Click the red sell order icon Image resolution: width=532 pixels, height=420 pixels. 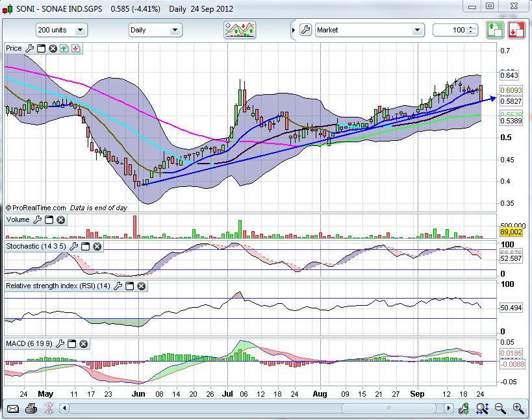tap(516, 30)
